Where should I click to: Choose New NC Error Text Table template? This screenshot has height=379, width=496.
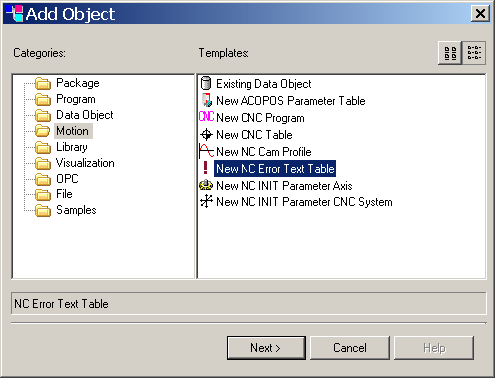[275, 169]
